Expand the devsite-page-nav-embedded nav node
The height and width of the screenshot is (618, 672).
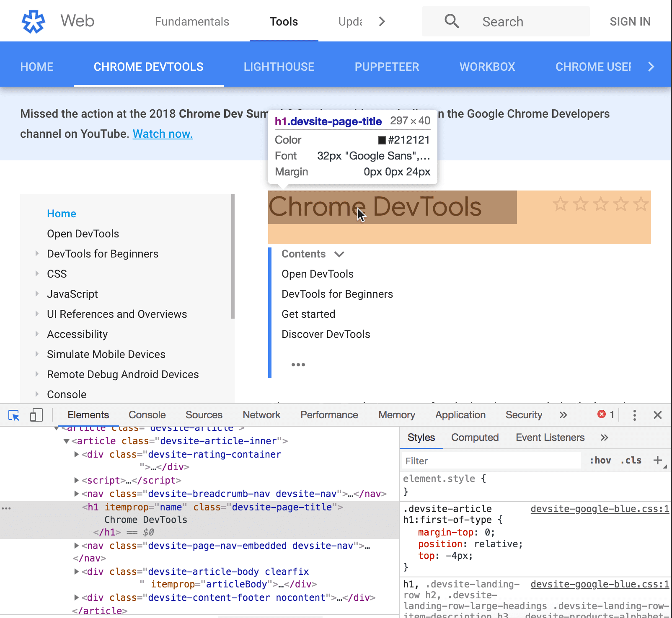[x=76, y=546]
